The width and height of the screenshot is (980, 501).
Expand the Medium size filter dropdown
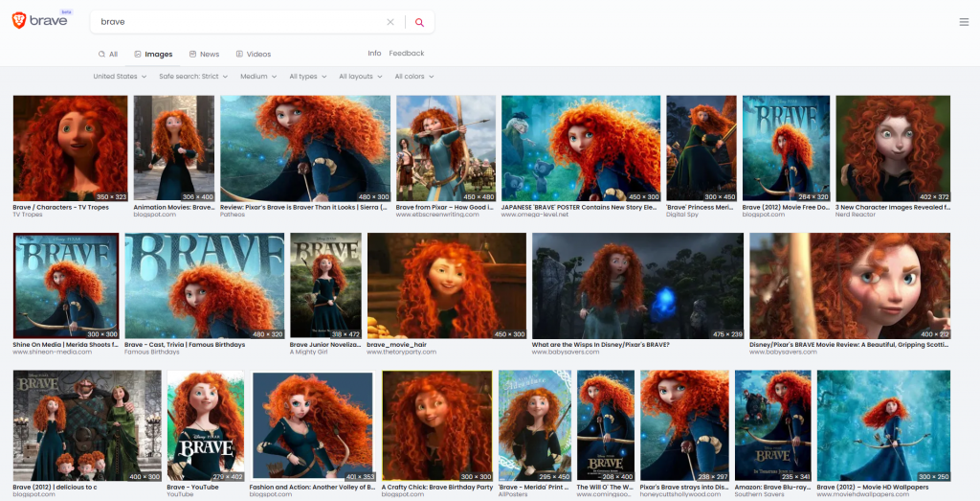(258, 77)
